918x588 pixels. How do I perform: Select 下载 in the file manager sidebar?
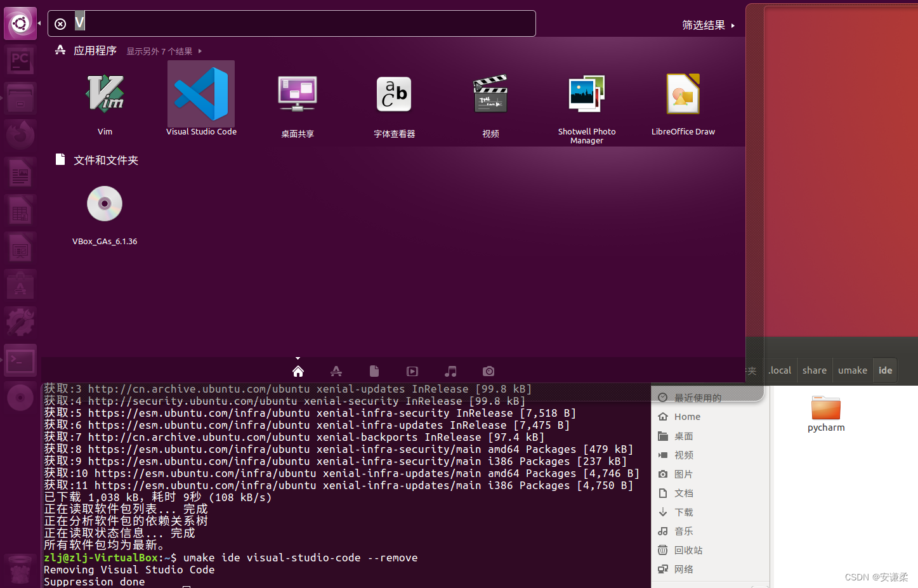pos(683,512)
